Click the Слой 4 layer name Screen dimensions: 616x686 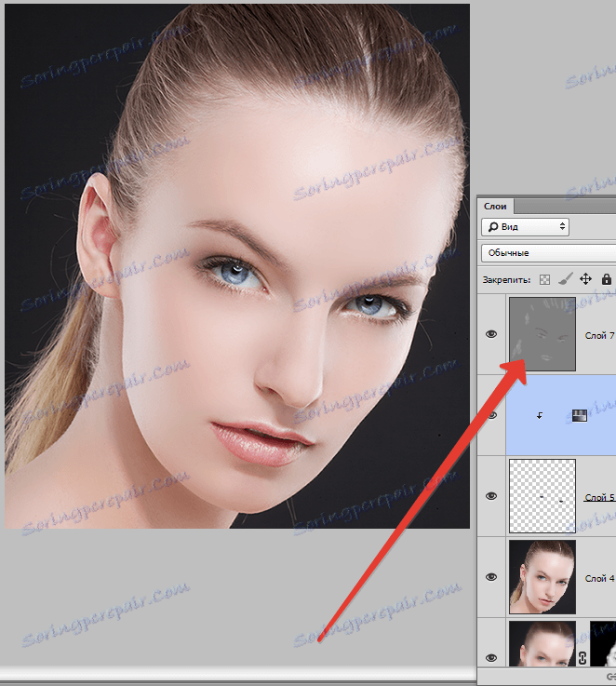point(599,578)
